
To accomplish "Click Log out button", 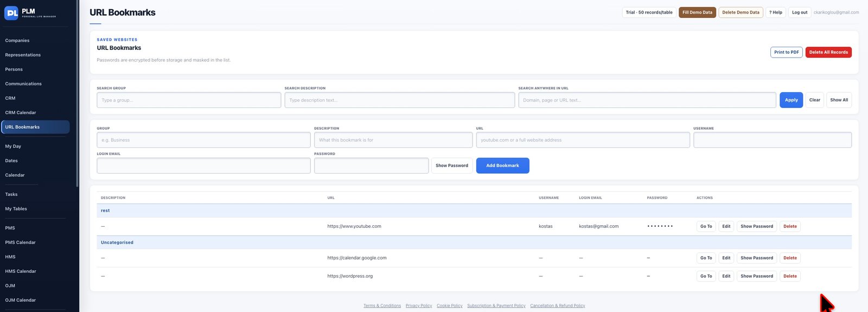I will (x=799, y=12).
